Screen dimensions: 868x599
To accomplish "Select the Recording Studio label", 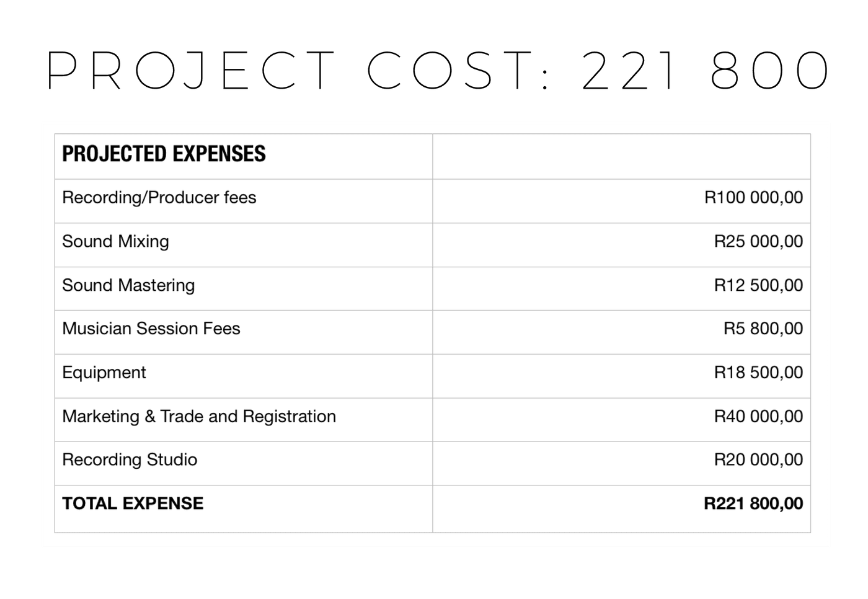I will 130,459.
